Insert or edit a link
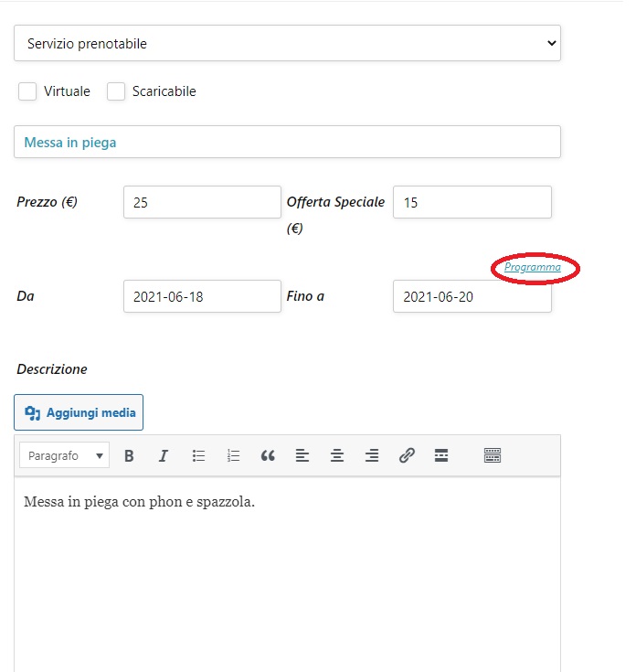Viewport: 636px width, 672px height. pos(407,455)
